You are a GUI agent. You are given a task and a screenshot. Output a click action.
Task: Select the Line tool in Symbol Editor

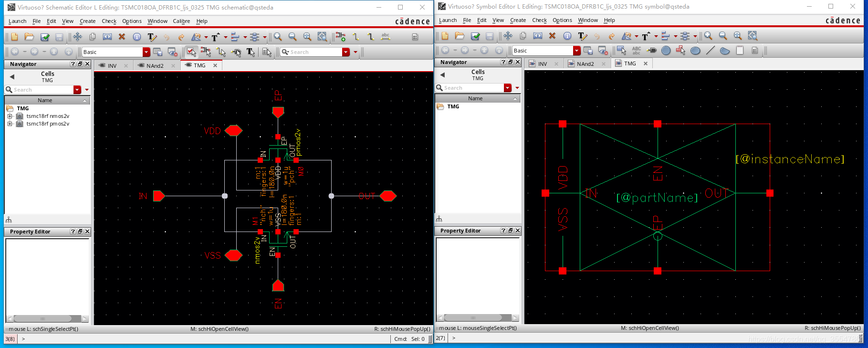click(710, 50)
